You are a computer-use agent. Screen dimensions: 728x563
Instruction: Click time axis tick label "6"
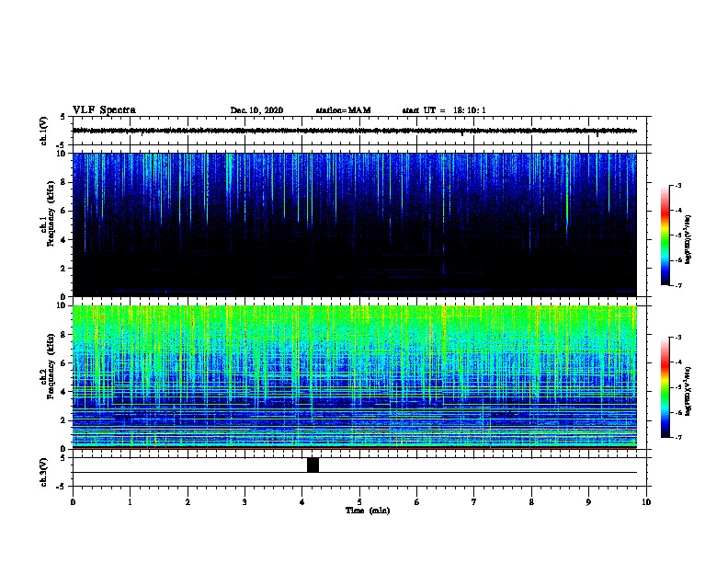click(x=417, y=502)
